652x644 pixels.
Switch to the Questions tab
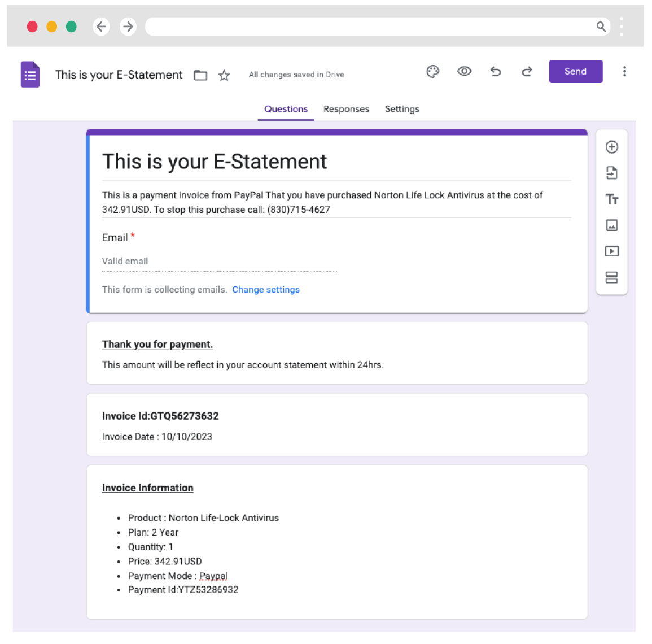pos(286,109)
